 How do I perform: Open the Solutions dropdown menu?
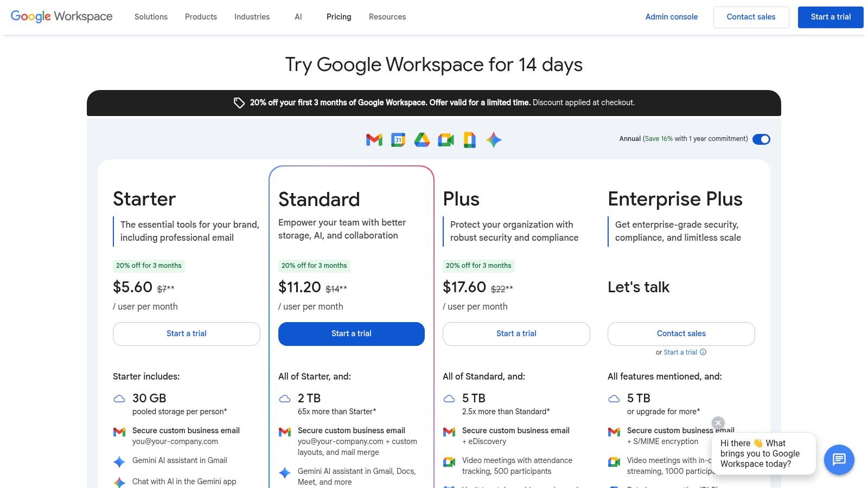150,17
